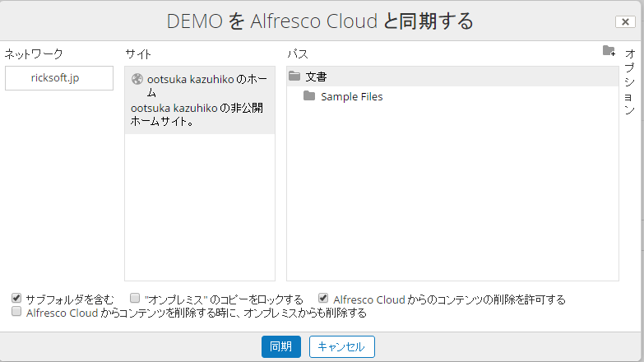Select ootsuka kazuhiko のホーム site
Viewport: 644px width, 362px height.
point(200,100)
